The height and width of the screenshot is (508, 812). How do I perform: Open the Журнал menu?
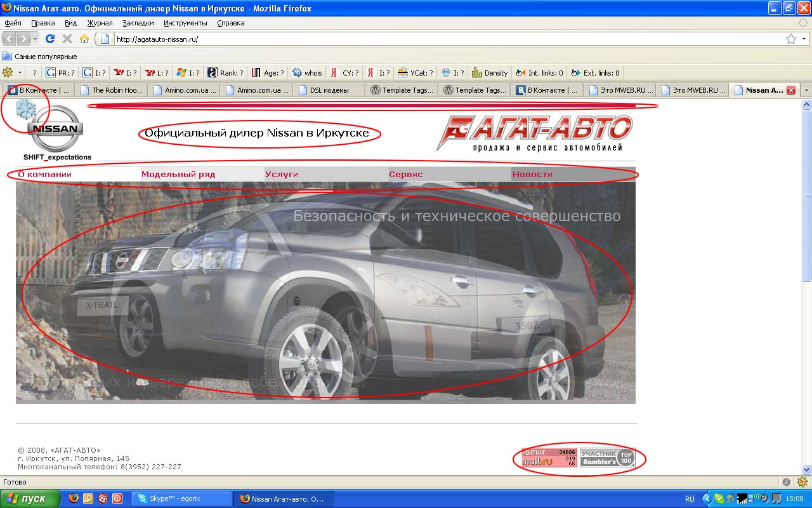click(100, 23)
